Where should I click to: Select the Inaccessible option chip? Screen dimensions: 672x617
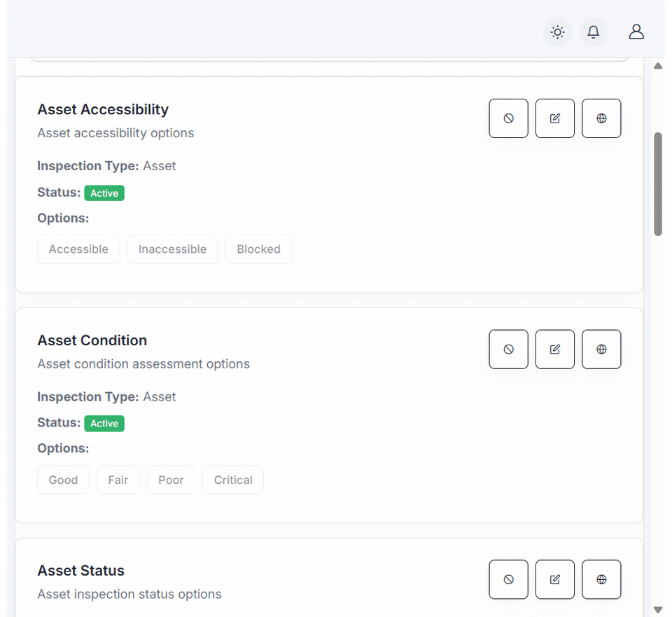(172, 249)
